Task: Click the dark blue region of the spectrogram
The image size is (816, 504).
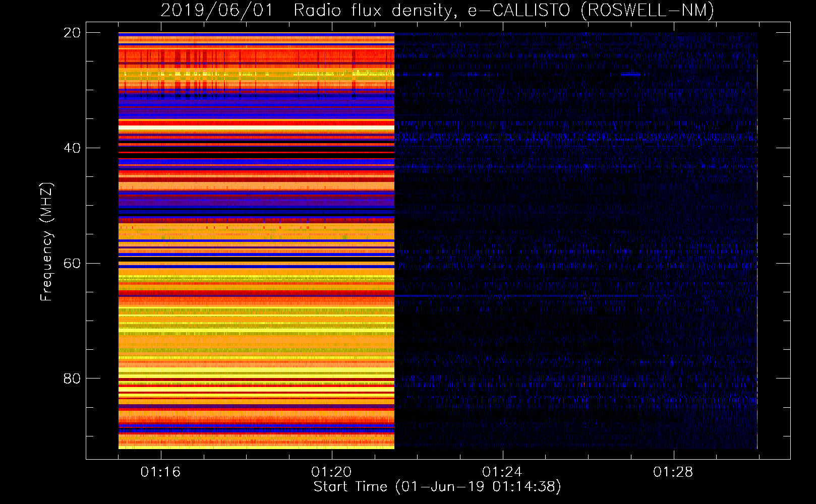Action: (x=576, y=240)
